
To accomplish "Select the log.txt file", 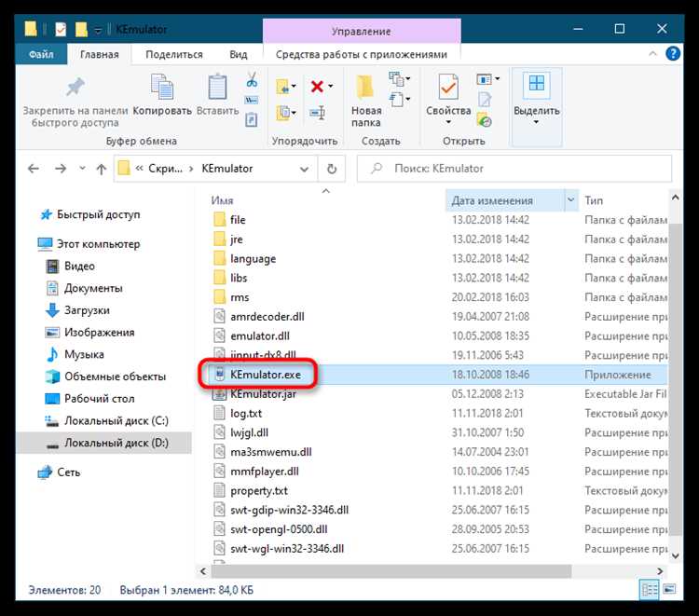I will pos(246,413).
